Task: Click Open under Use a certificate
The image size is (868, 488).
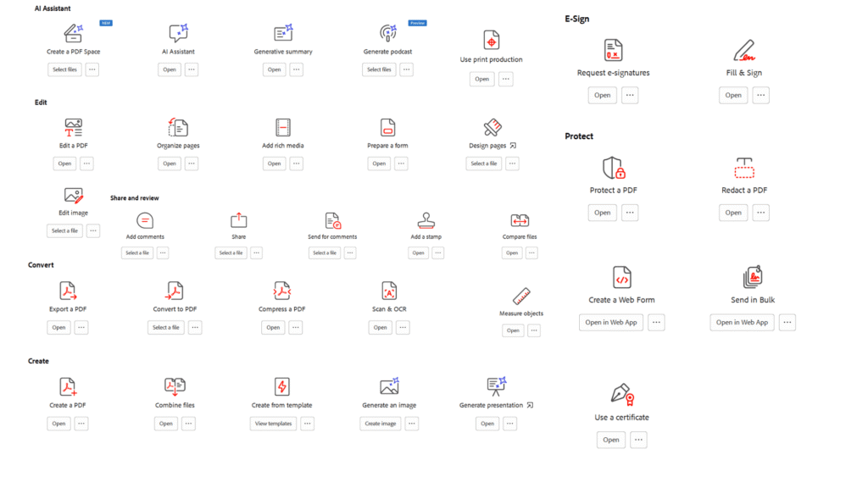Action: tap(610, 440)
